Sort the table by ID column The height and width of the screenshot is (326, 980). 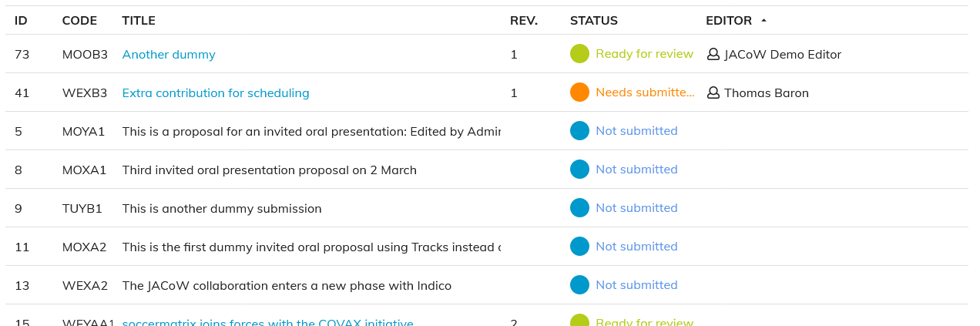point(21,21)
